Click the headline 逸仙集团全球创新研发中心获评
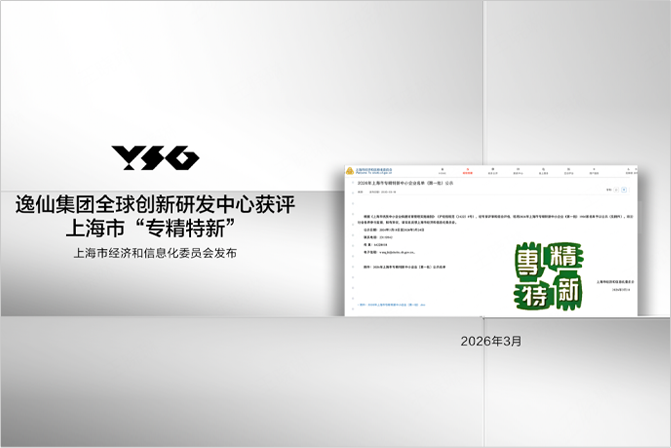Screen dimensions: 671x448 [155, 205]
